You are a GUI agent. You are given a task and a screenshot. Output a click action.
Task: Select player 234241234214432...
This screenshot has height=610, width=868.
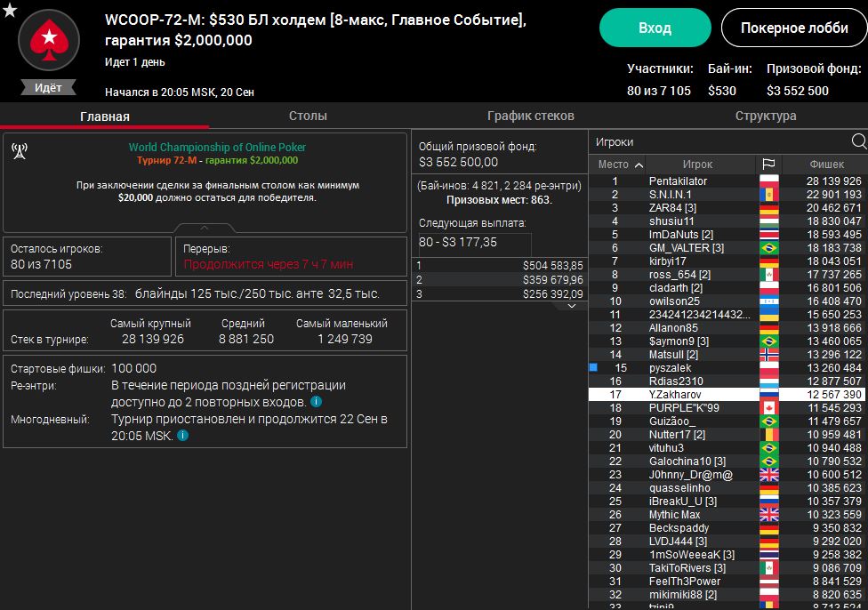pyautogui.click(x=727, y=315)
